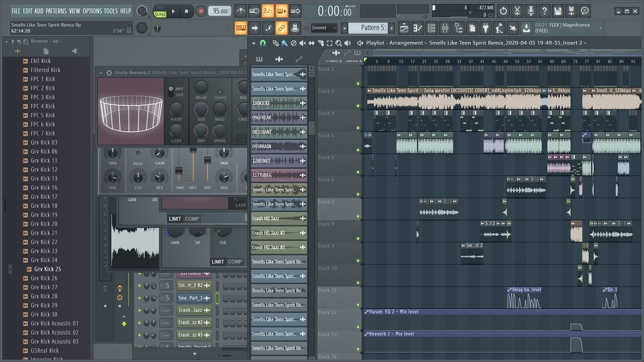This screenshot has height=362, width=644.
Task: Select Filtered Kick in the browser
Action: [x=45, y=70]
